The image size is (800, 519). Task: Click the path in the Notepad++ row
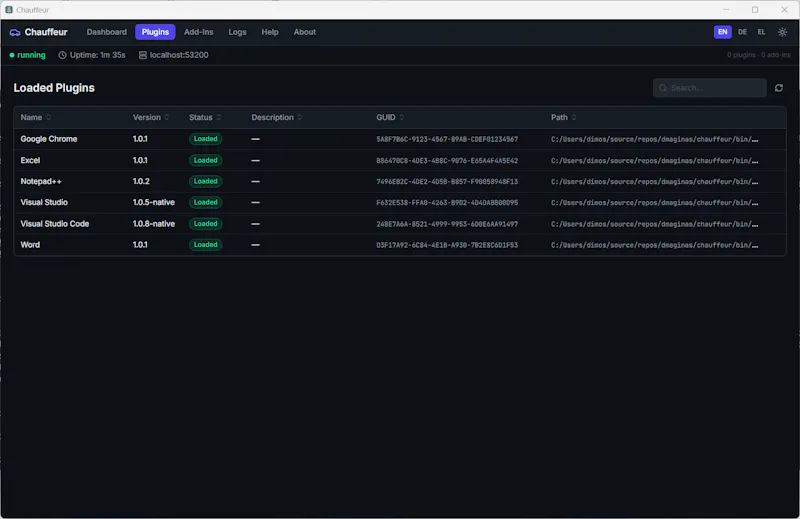655,182
